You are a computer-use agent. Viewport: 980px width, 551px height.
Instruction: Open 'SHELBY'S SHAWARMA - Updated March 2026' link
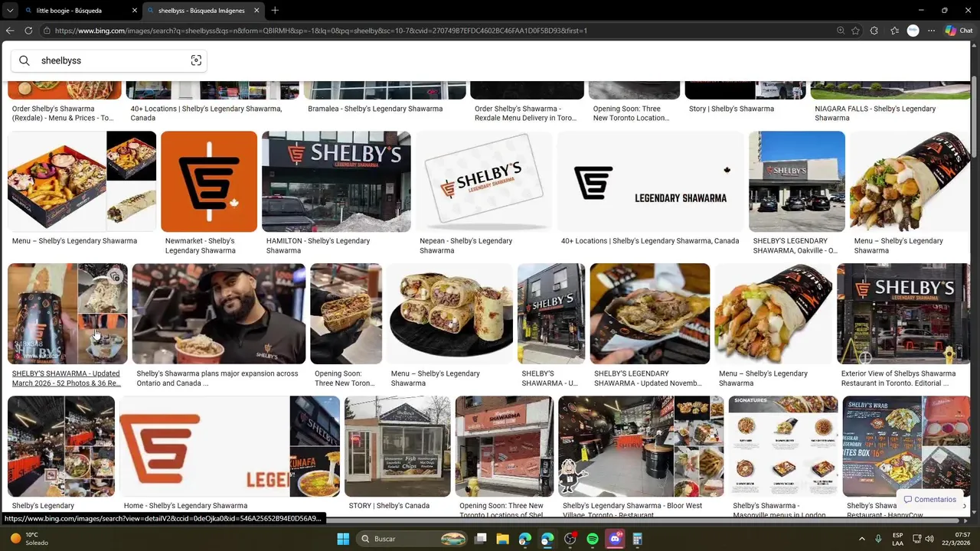pyautogui.click(x=67, y=378)
